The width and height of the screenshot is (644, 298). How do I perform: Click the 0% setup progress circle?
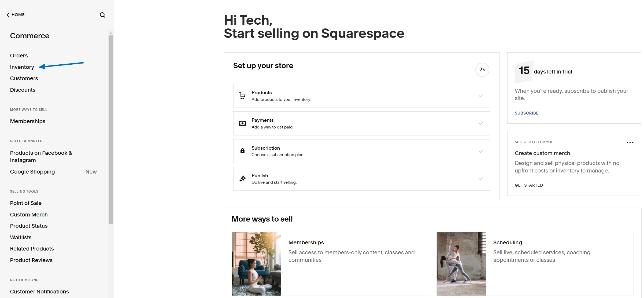click(482, 69)
